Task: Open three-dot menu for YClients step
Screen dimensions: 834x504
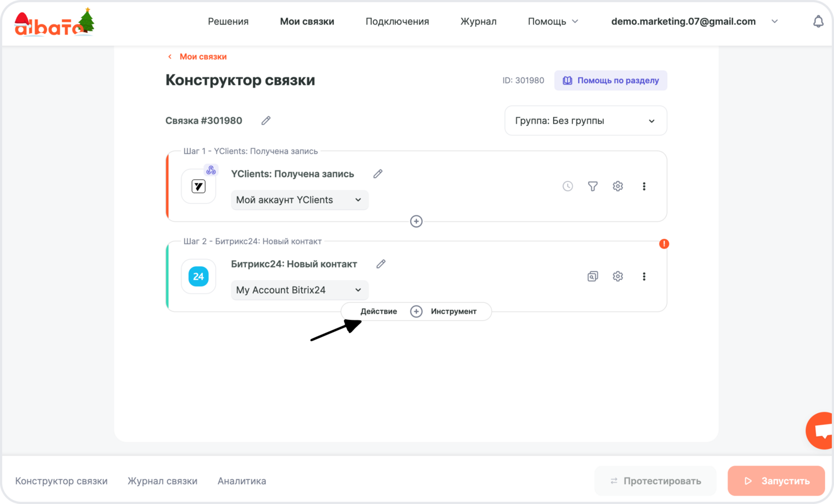Action: 644,186
